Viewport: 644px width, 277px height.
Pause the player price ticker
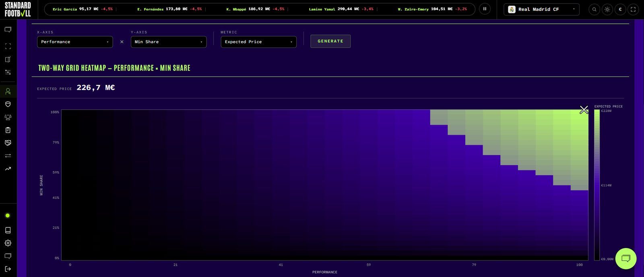tap(485, 9)
